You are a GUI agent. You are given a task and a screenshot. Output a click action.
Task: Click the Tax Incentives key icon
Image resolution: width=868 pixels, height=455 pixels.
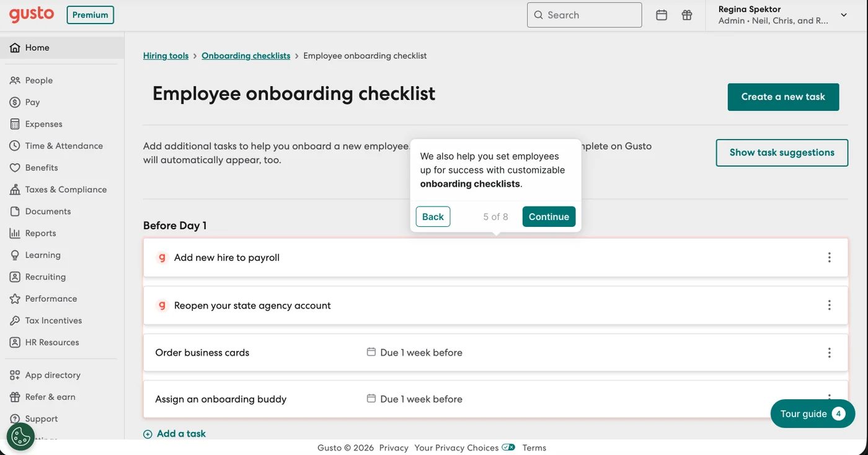click(x=15, y=320)
